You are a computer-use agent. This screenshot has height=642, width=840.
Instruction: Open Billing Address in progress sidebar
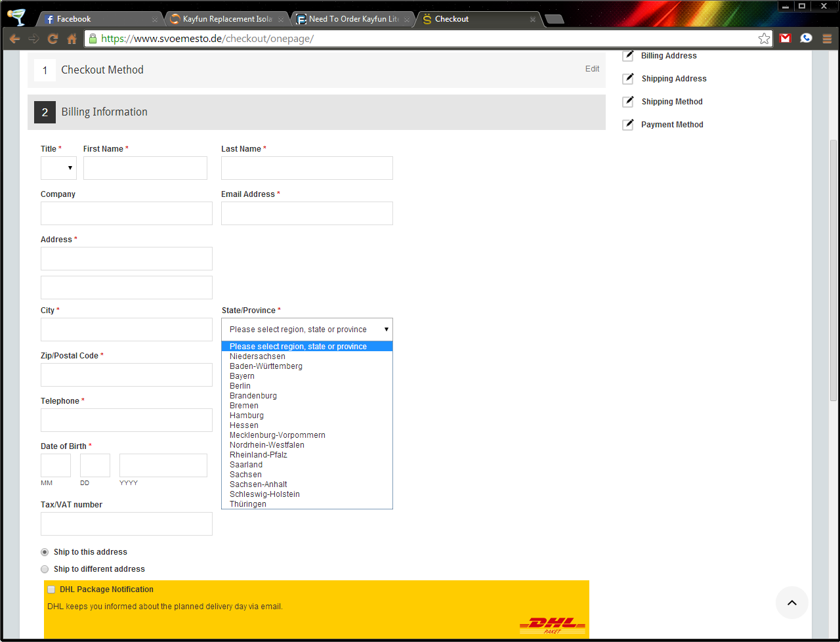pyautogui.click(x=669, y=56)
